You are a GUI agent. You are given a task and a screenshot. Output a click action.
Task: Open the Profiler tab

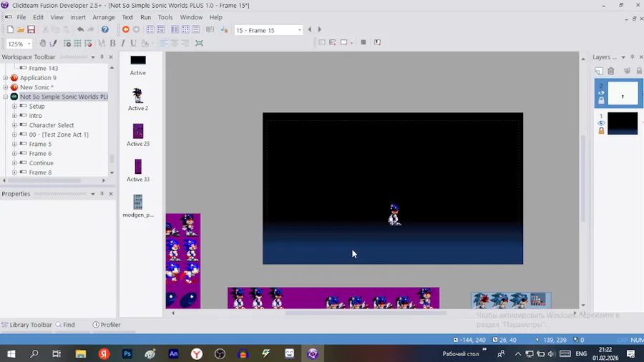107,325
